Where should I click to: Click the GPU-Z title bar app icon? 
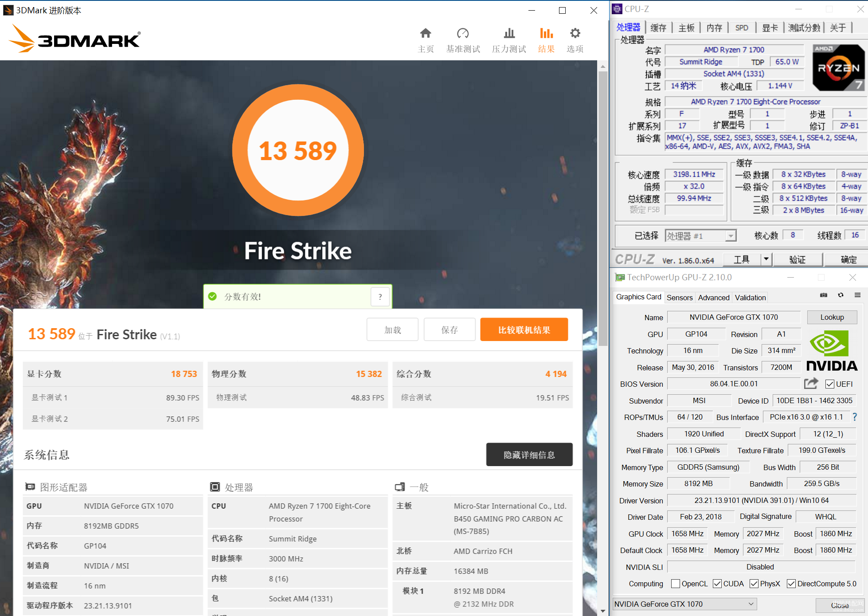[x=620, y=278]
